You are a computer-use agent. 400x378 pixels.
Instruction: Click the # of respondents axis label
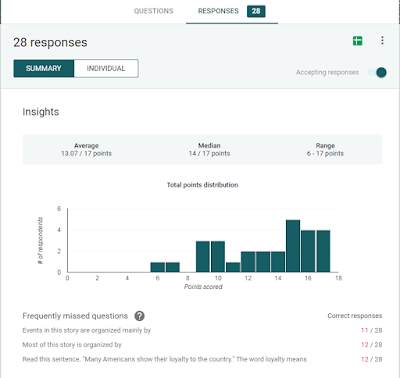tap(40, 241)
